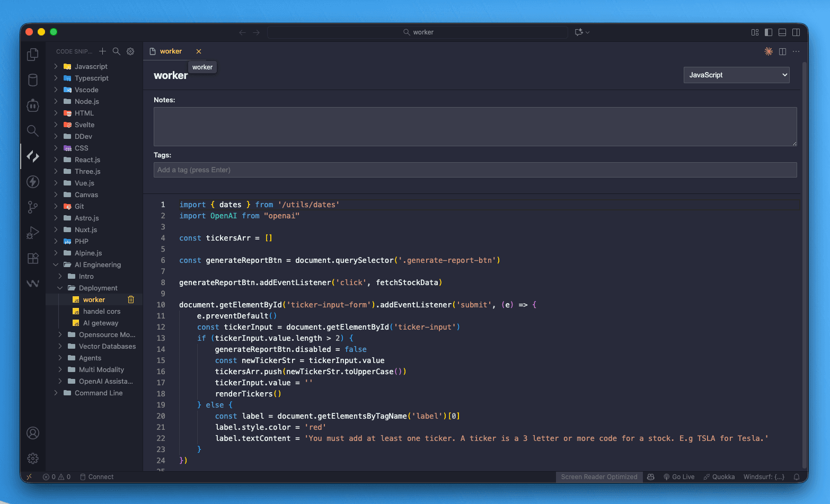
Task: Open the Source Control view
Action: (x=33, y=207)
